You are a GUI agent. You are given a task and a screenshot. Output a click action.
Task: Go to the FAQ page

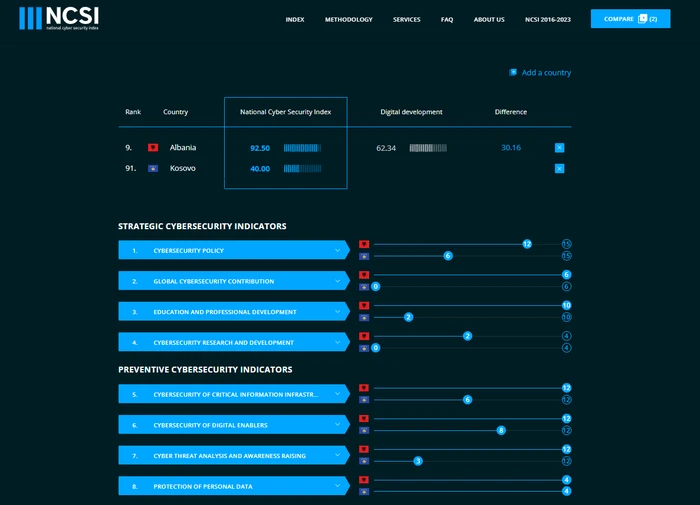pyautogui.click(x=447, y=19)
